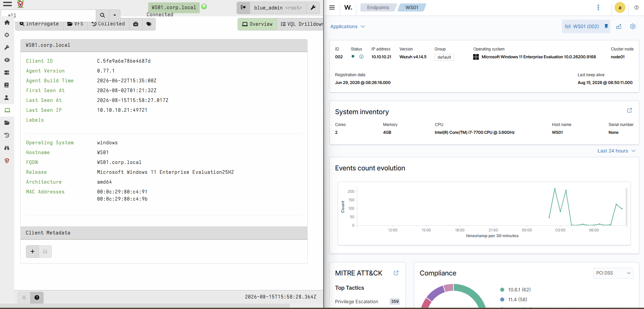Click the Wazuh chart icon beside pin

(619, 26)
